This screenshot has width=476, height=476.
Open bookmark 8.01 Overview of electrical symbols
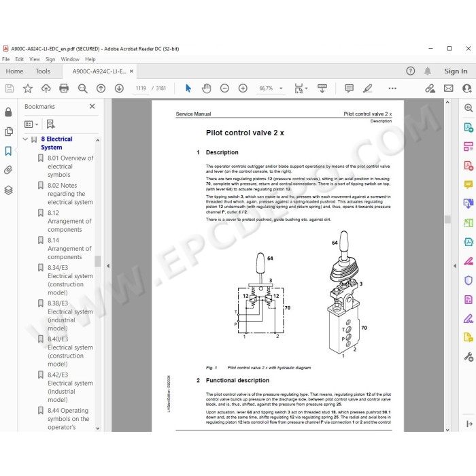click(x=70, y=167)
